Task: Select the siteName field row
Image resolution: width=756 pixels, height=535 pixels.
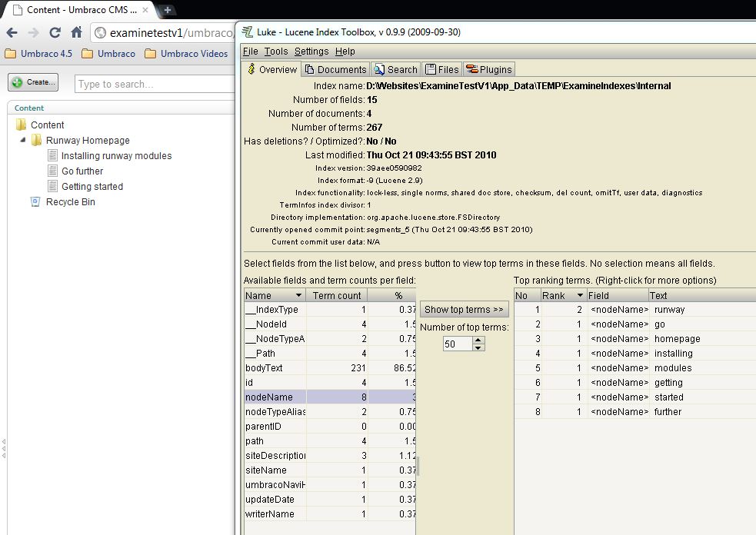Action: (x=330, y=470)
